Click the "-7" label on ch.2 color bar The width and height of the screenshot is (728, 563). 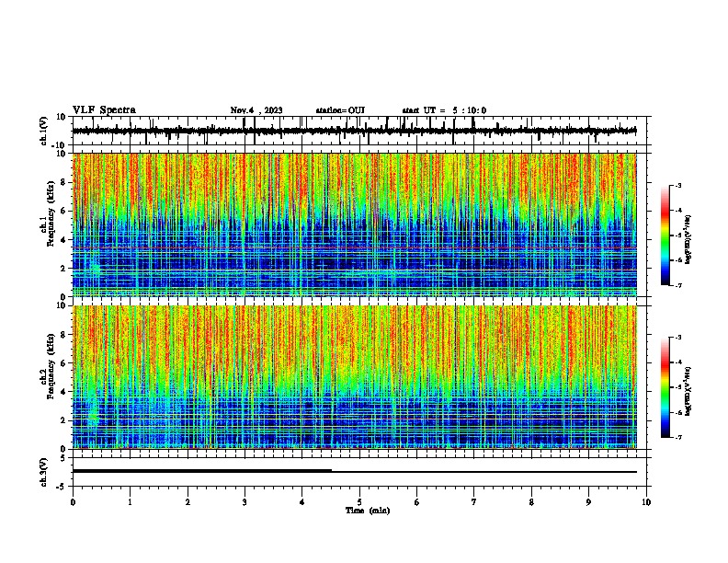[x=678, y=437]
